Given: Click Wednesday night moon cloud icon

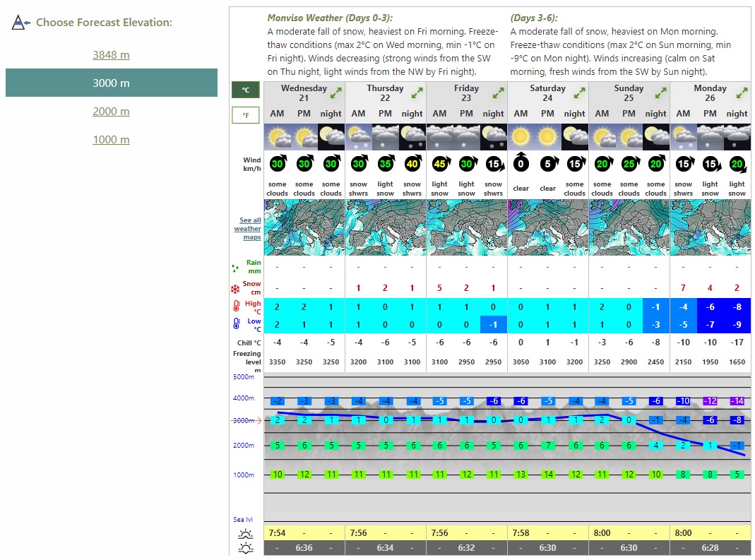Looking at the screenshot, I should click(x=331, y=136).
